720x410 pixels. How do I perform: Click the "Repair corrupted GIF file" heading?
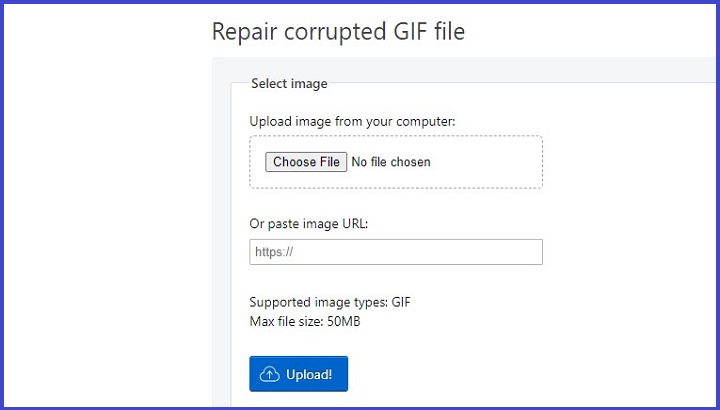[x=338, y=31]
